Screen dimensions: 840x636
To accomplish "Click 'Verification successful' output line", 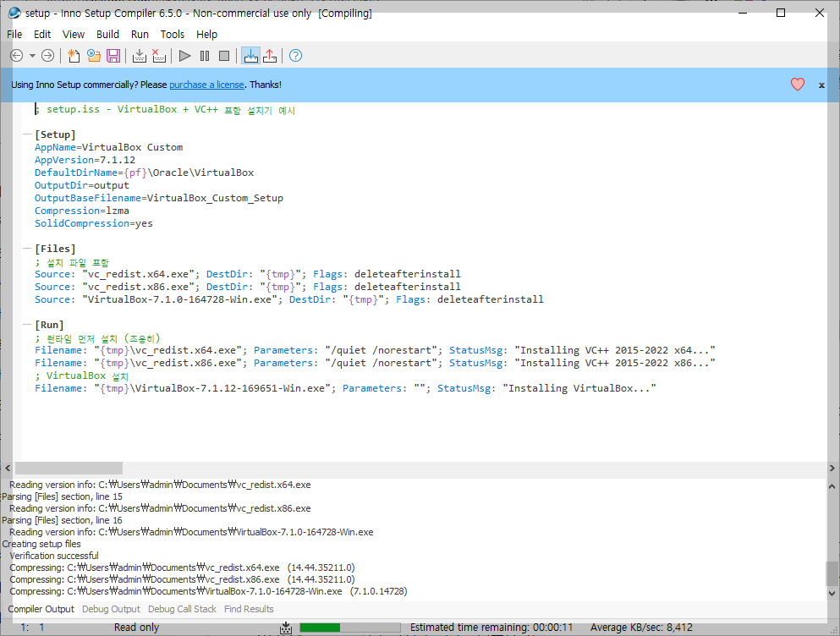I will (54, 556).
